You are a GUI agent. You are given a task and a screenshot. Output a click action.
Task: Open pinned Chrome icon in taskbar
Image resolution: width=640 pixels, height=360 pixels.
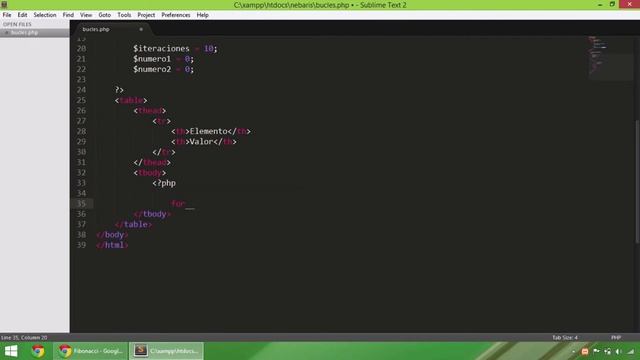38,351
